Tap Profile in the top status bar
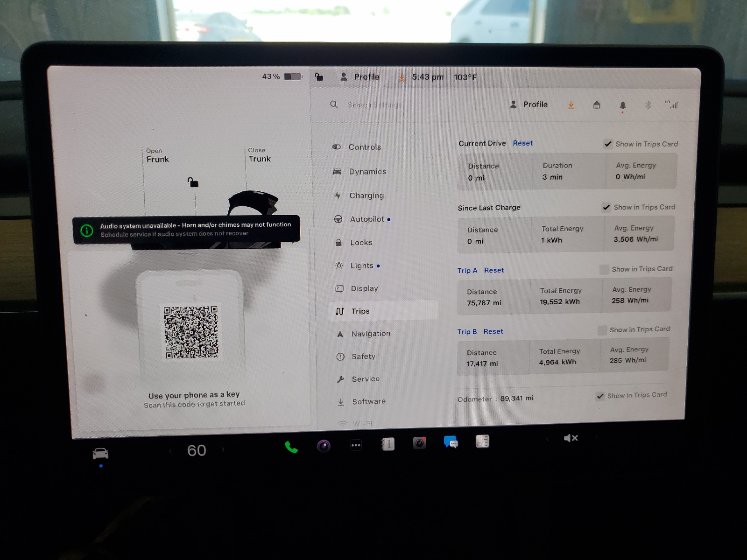 point(359,77)
